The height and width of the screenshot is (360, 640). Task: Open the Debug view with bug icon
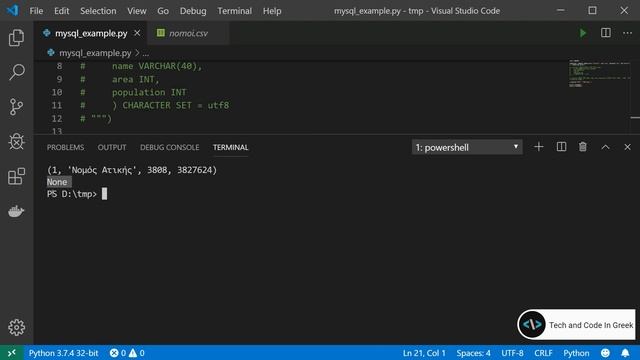pos(16,142)
